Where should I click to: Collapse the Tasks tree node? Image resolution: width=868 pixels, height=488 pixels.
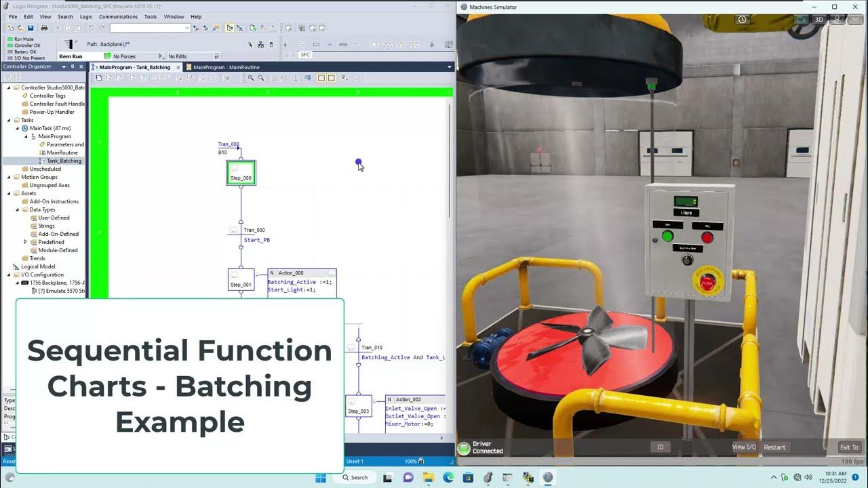coord(9,120)
